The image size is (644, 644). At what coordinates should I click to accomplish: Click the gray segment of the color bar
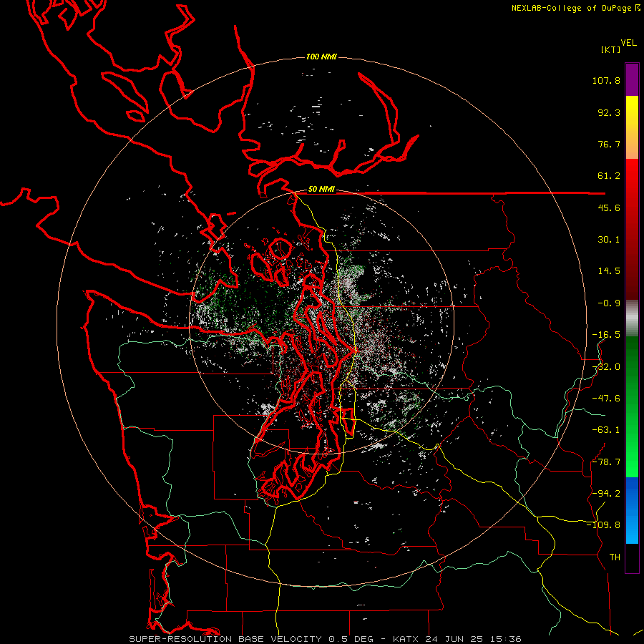pyautogui.click(x=632, y=318)
